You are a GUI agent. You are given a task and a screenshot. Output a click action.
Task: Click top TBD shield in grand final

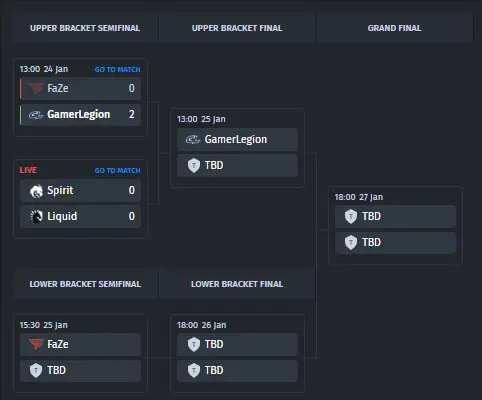[x=351, y=216]
